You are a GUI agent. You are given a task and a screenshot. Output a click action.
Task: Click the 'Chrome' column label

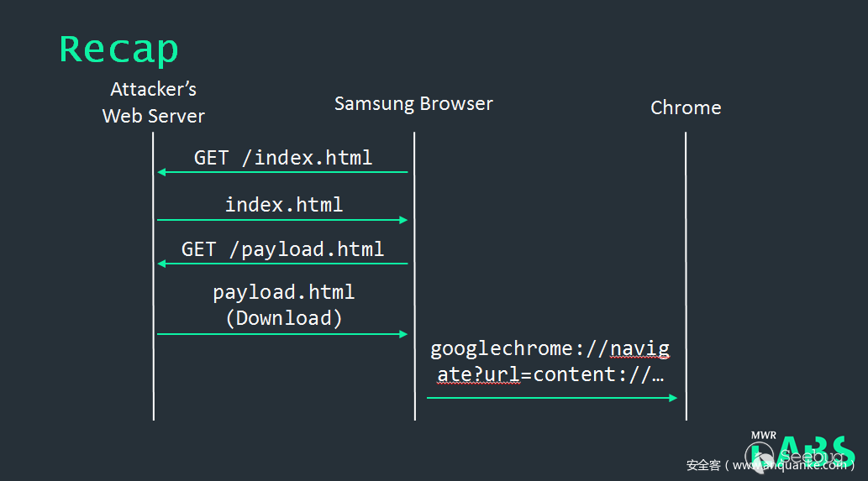[x=686, y=107]
